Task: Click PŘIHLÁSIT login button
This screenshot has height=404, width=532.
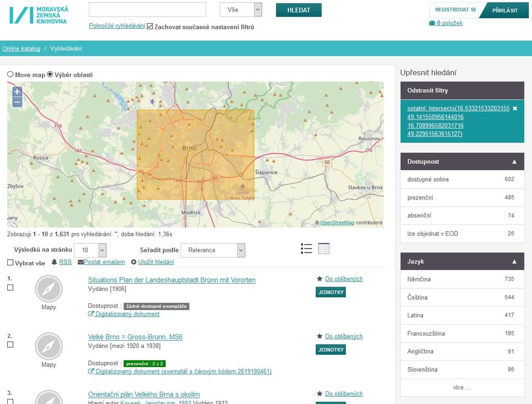Action: point(505,10)
